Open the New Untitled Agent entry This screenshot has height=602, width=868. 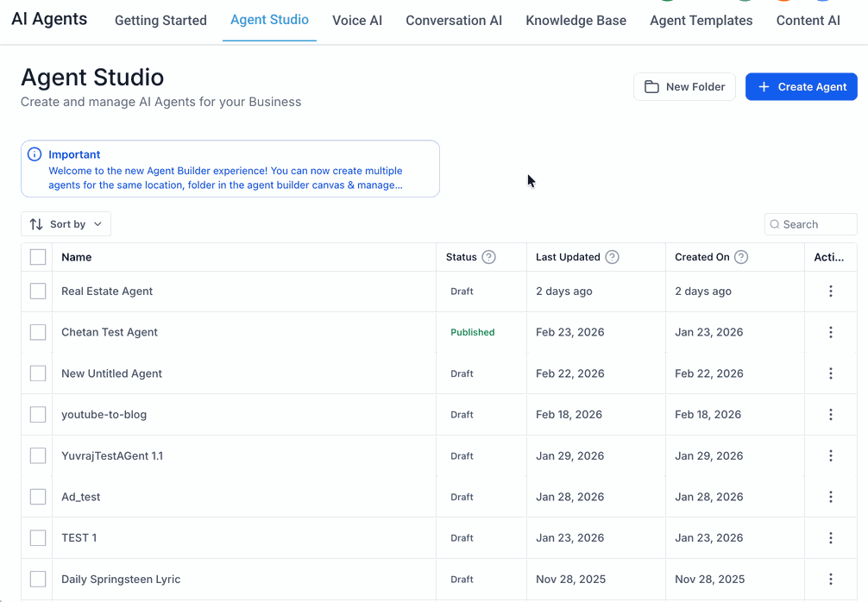111,373
